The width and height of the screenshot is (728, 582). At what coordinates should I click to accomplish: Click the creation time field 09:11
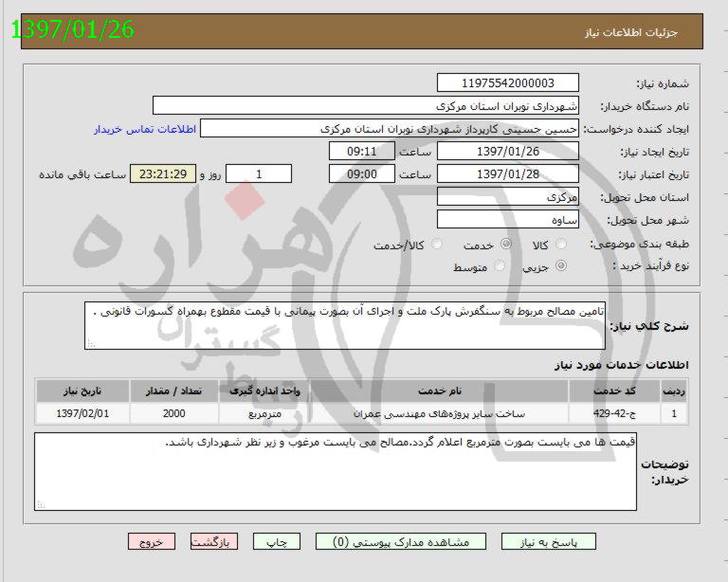[x=362, y=152]
